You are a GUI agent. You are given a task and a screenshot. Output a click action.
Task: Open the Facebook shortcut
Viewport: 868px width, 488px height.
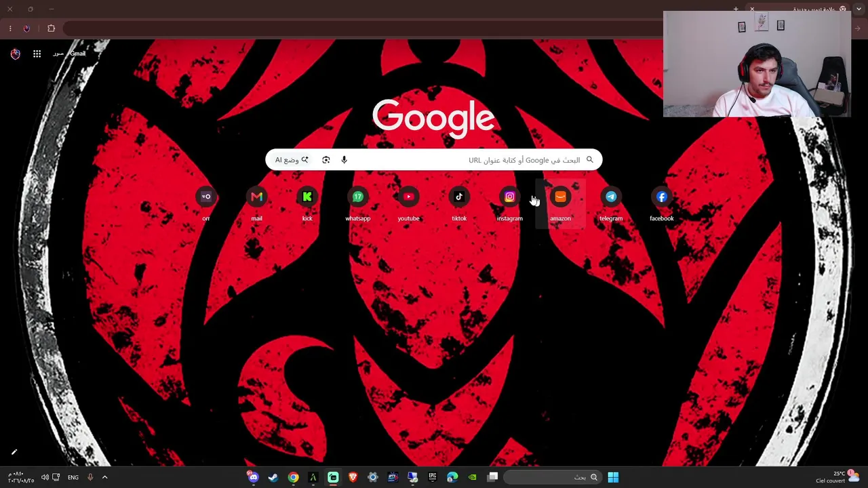coord(662,204)
